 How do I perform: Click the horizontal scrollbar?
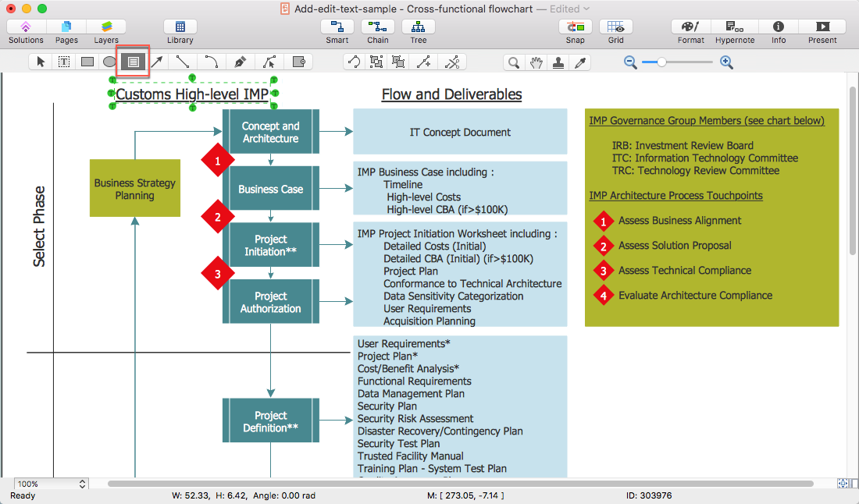pyautogui.click(x=460, y=484)
